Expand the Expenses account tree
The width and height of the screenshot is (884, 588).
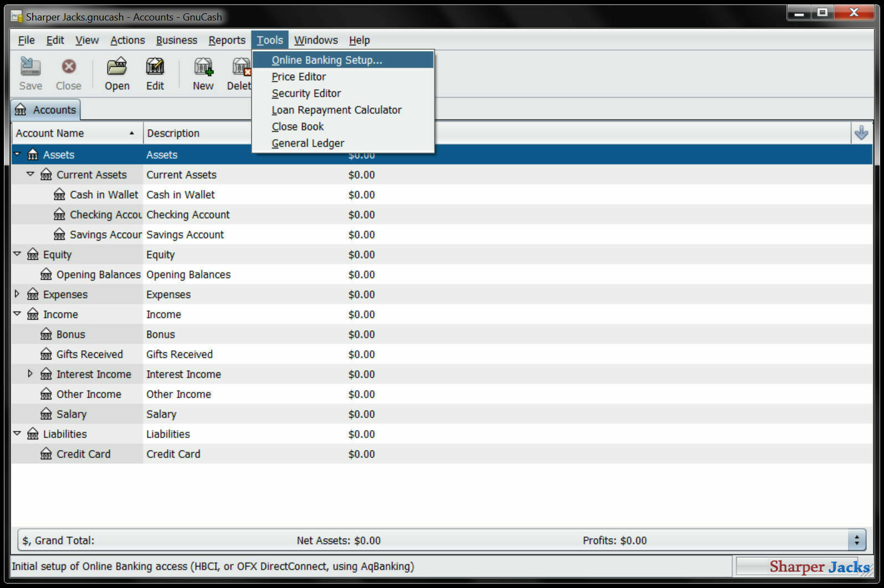(17, 294)
